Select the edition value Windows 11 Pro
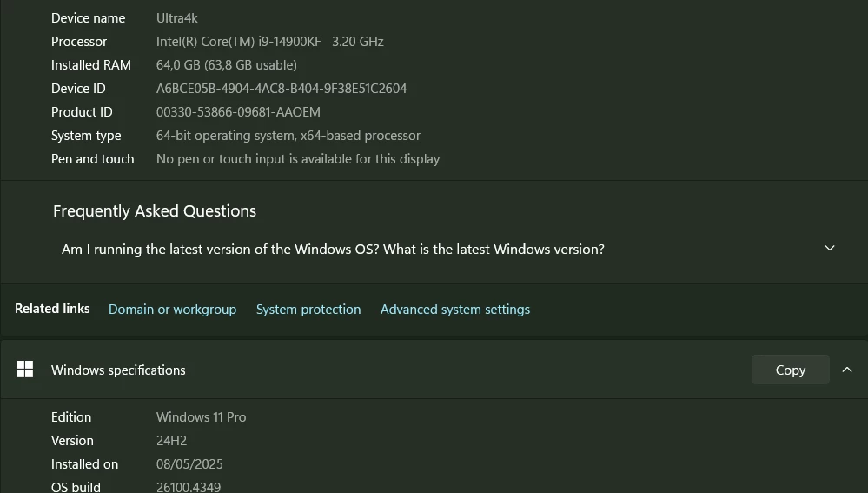This screenshot has width=868, height=493. pyautogui.click(x=201, y=417)
